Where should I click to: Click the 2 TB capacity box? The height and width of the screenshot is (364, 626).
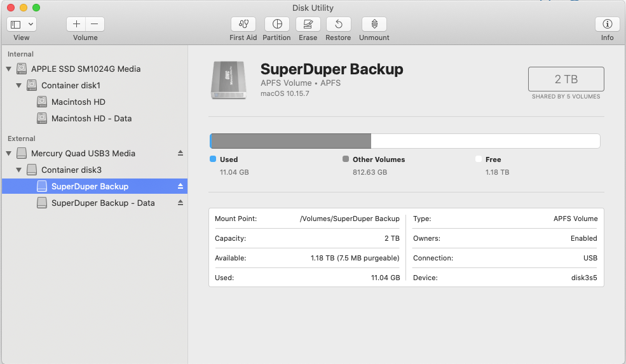(566, 79)
